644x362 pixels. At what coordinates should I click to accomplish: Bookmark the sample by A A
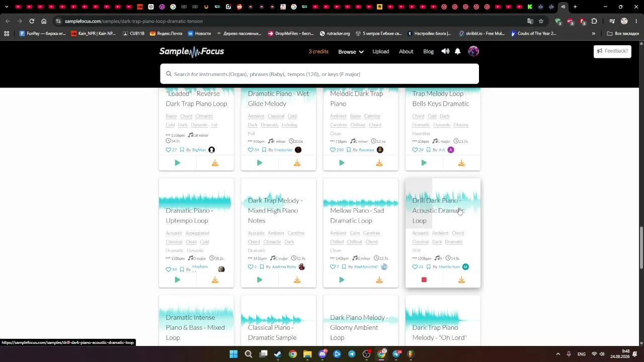[x=428, y=150]
